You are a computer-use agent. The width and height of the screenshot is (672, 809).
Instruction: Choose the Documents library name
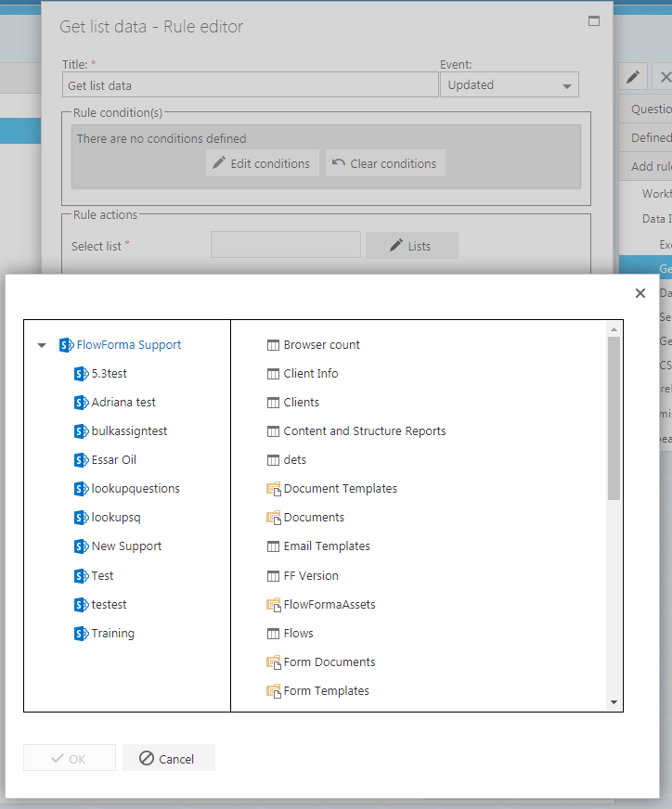(314, 518)
